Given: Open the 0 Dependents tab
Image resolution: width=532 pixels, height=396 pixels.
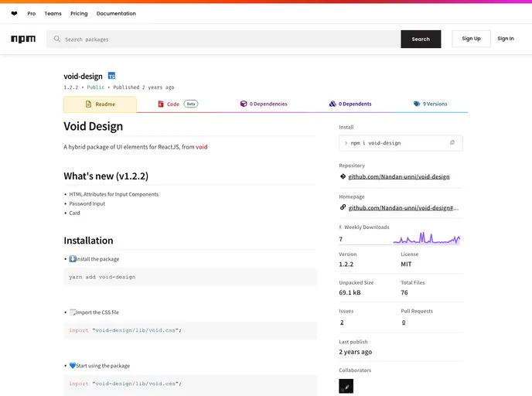Looking at the screenshot, I should tap(350, 104).
